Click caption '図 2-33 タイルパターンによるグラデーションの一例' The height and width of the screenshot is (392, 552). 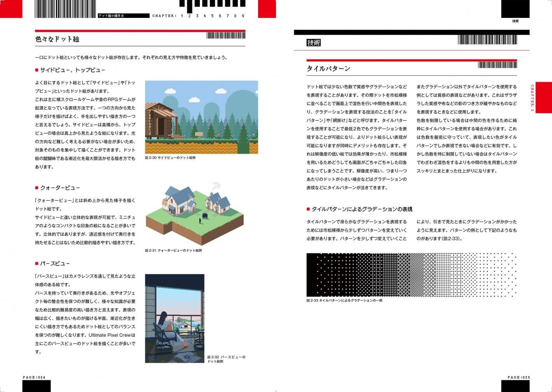coord(344,300)
